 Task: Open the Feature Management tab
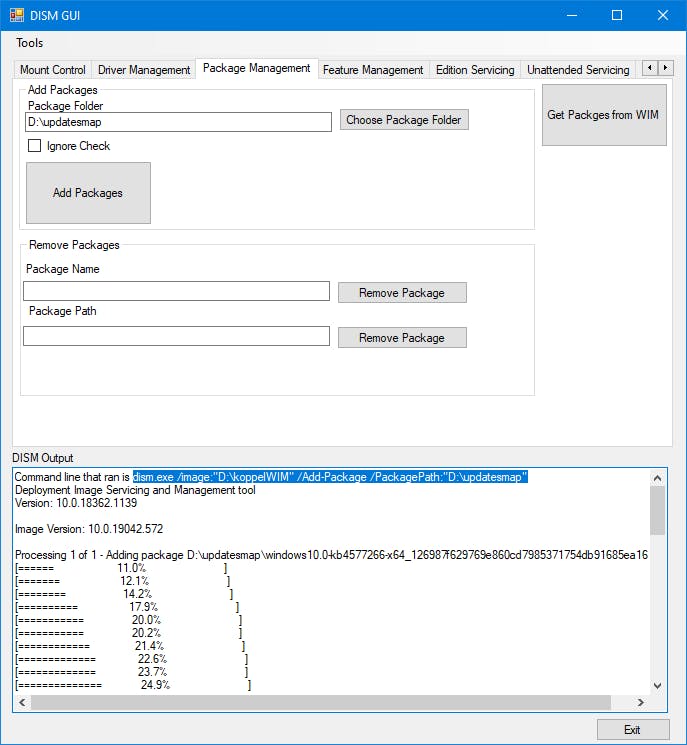pyautogui.click(x=373, y=70)
